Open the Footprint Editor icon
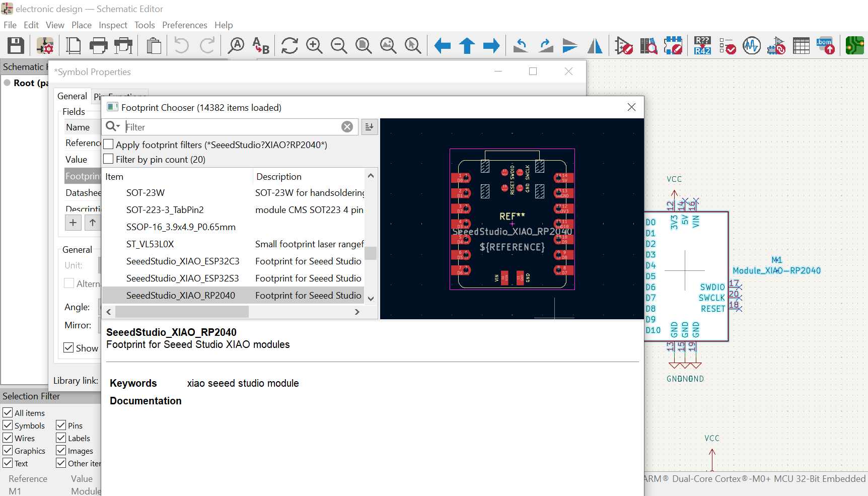Screen dimensions: 868x496 coord(673,46)
